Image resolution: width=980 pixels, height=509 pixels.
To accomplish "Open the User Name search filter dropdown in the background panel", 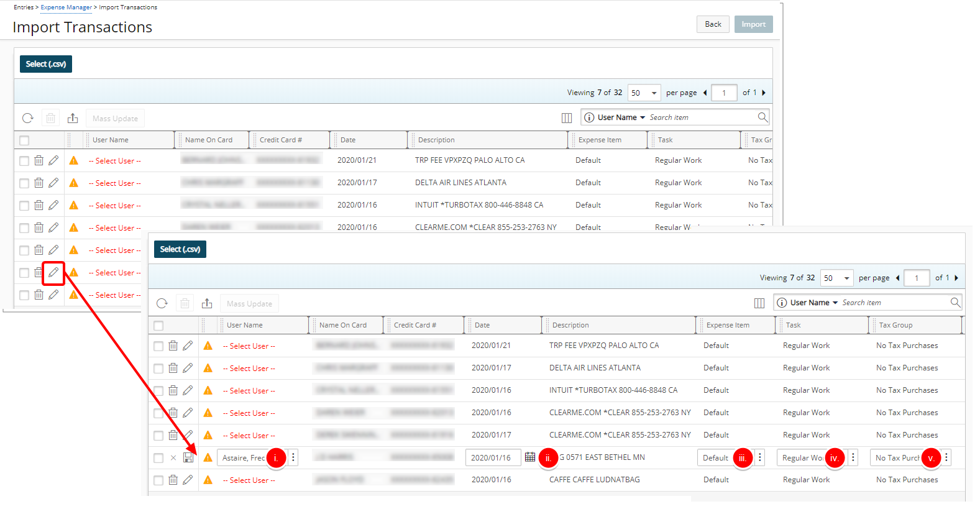I will click(x=621, y=117).
